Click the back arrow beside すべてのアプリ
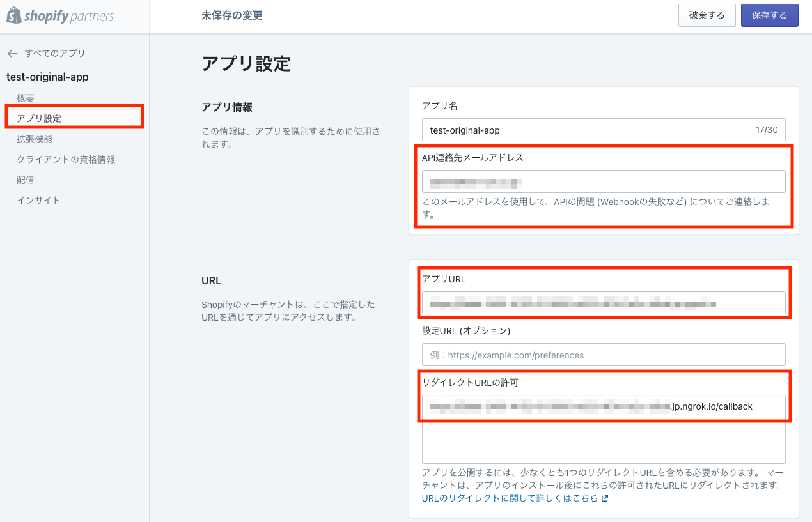Image resolution: width=812 pixels, height=522 pixels. pos(13,54)
